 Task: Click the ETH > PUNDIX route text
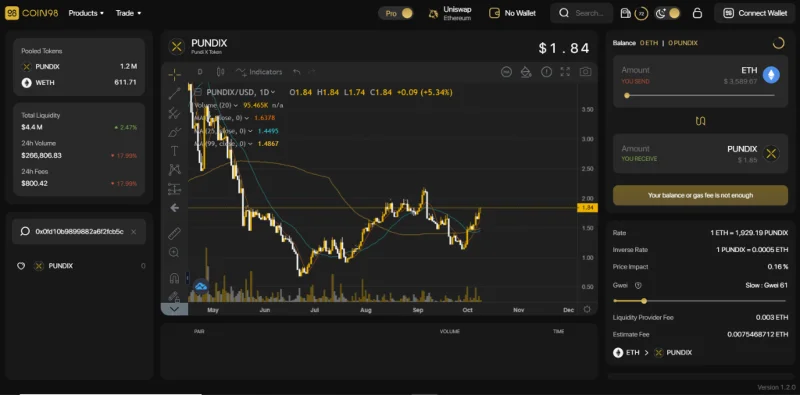(653, 353)
